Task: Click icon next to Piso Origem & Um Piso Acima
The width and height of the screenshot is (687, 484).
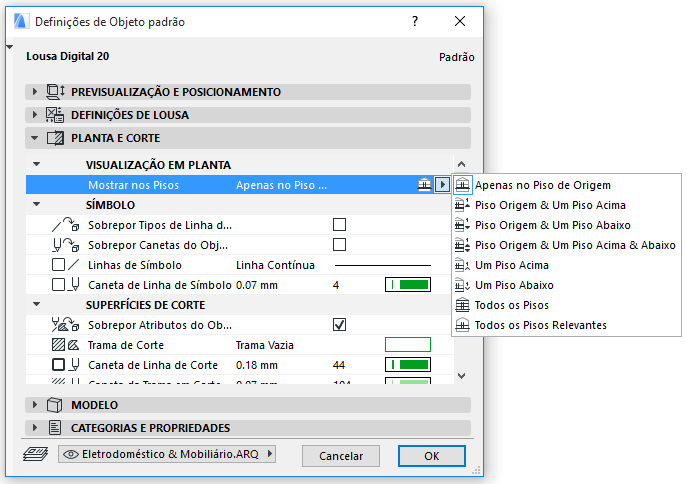Action: point(462,205)
